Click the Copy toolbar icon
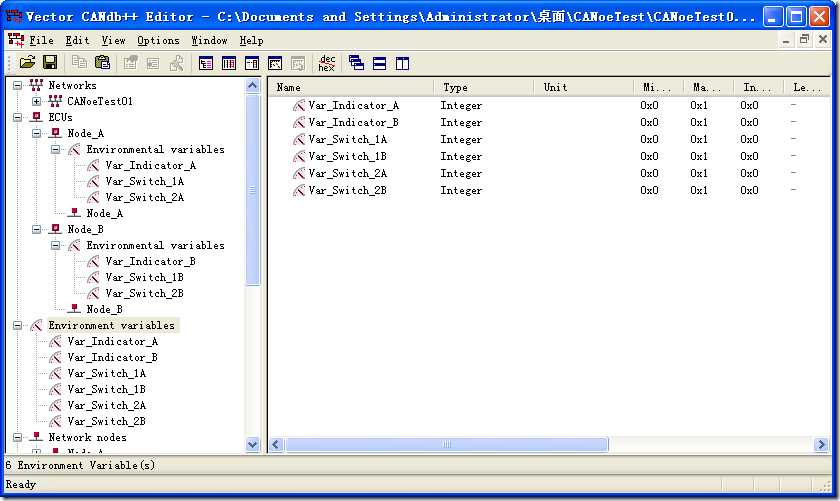 (79, 63)
